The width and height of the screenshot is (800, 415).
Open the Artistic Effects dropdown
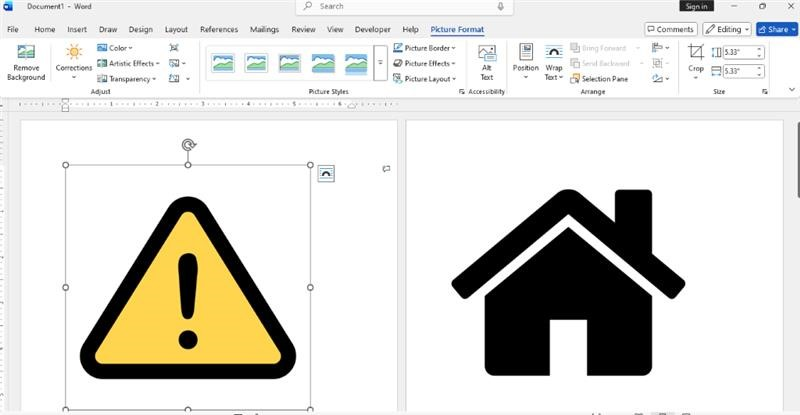click(x=128, y=63)
